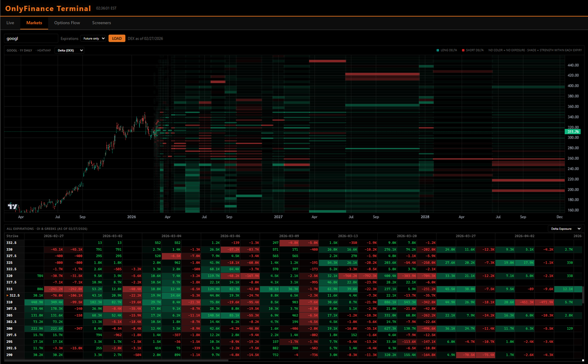
Task: Click the -471.9K cell in table
Action: pos(544,302)
